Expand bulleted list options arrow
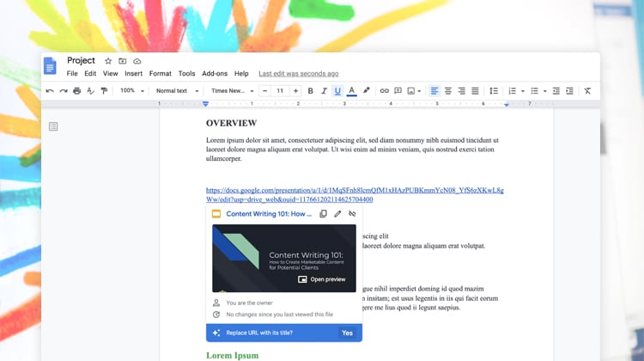This screenshot has width=644, height=361. coord(544,91)
